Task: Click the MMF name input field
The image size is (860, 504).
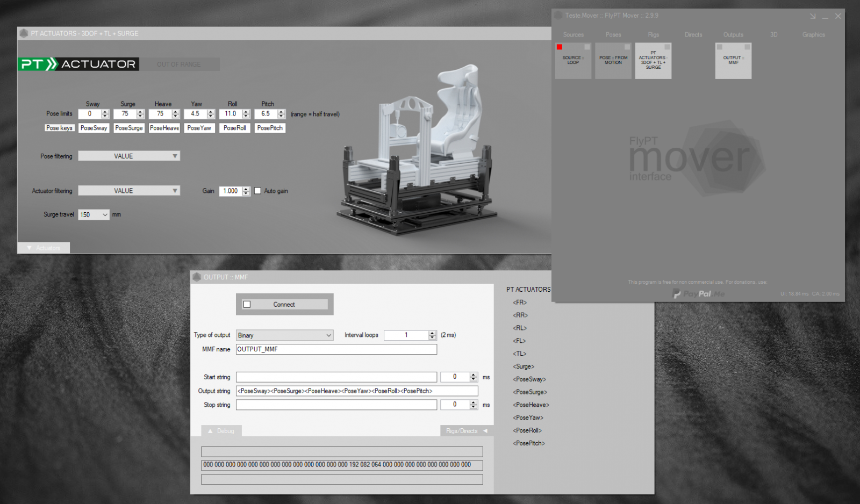Action: (x=336, y=349)
